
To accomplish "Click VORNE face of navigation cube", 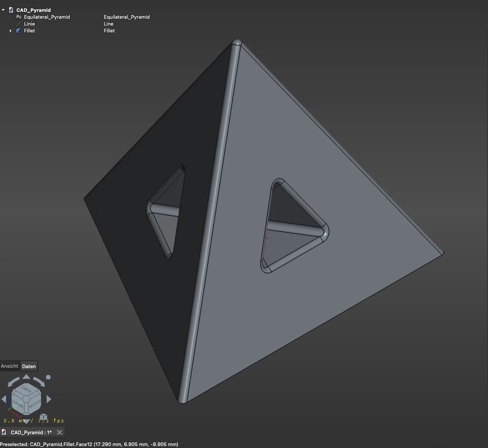I will tap(18, 403).
